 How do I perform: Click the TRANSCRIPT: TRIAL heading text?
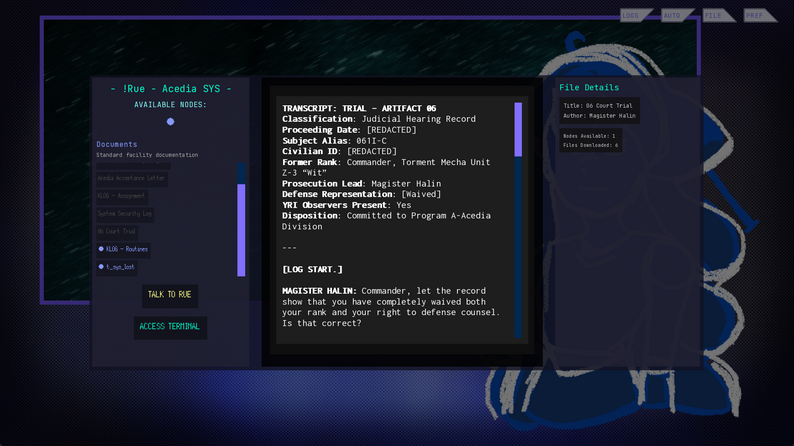(x=359, y=108)
